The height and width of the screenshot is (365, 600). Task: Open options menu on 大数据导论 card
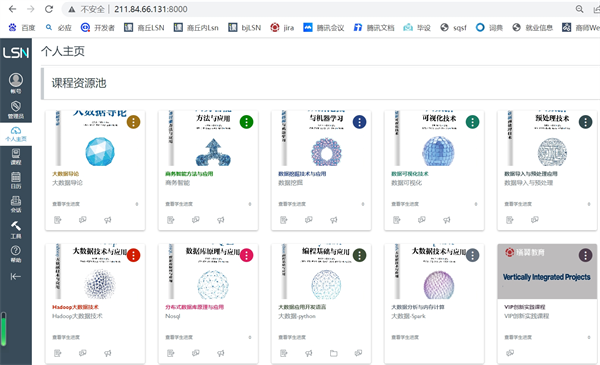tap(133, 122)
